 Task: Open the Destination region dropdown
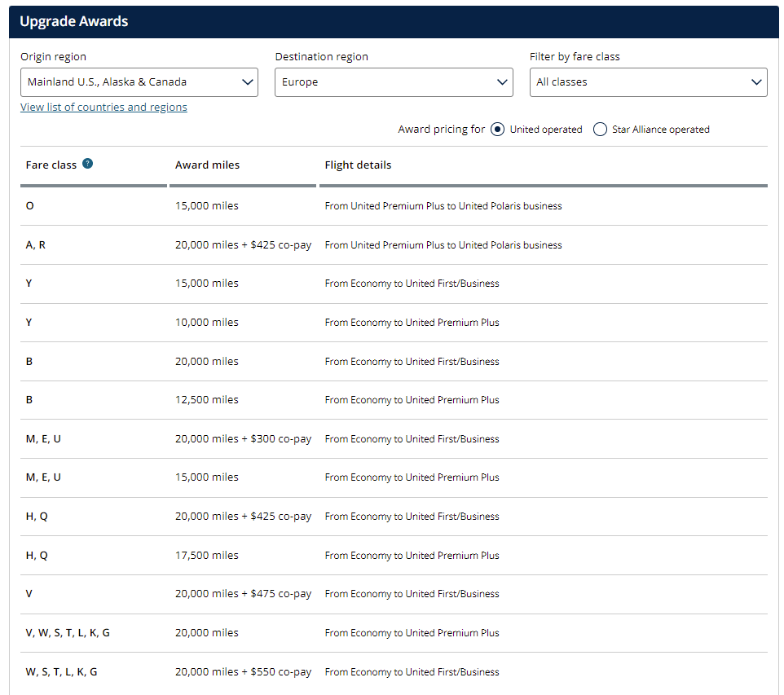(x=394, y=82)
